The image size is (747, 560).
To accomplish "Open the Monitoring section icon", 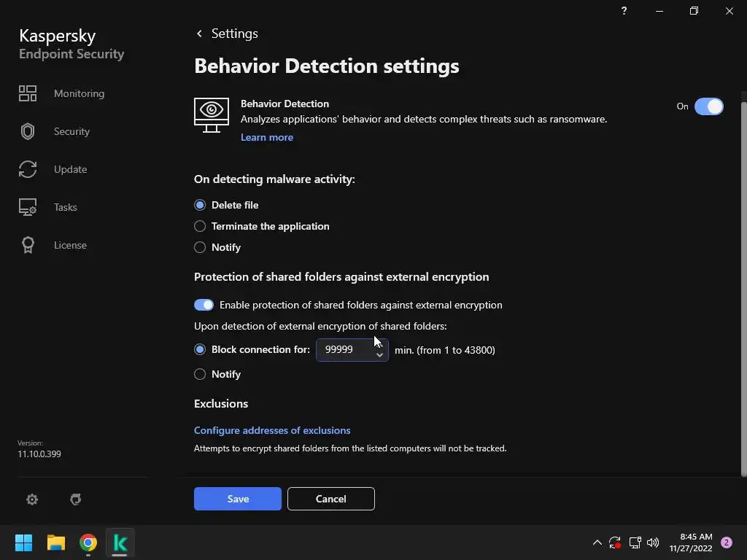I will pyautogui.click(x=28, y=93).
